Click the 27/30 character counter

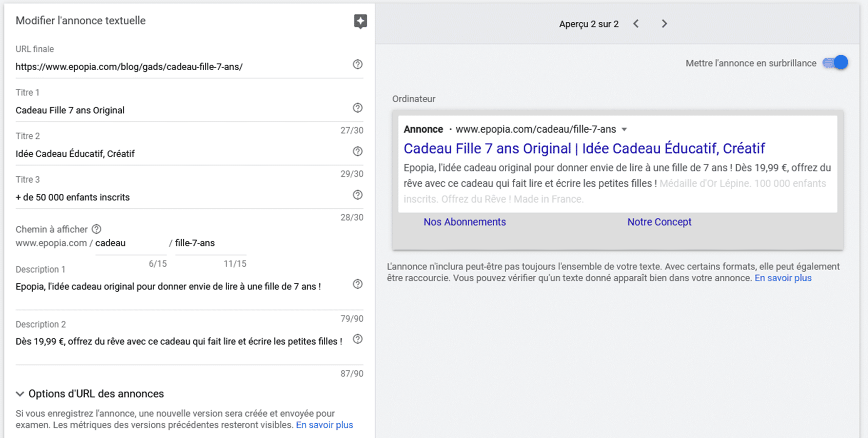tap(352, 130)
